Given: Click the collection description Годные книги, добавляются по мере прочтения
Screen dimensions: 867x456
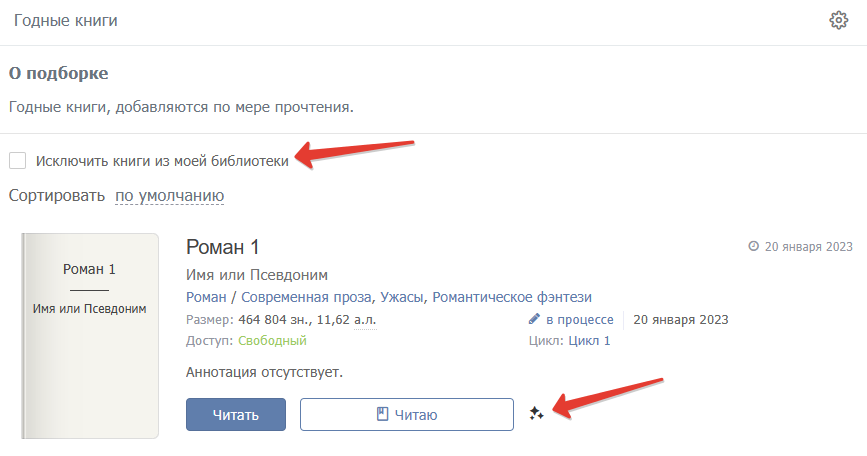Looking at the screenshot, I should point(181,107).
